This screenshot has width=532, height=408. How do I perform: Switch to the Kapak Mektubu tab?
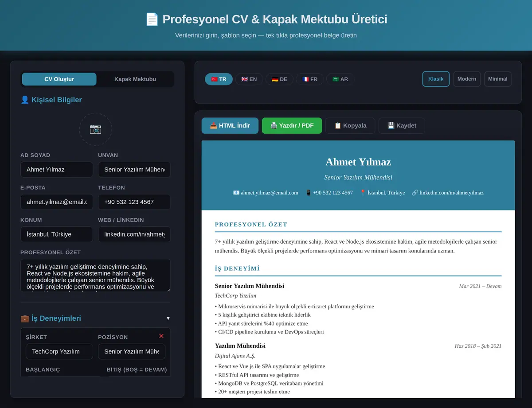click(135, 79)
